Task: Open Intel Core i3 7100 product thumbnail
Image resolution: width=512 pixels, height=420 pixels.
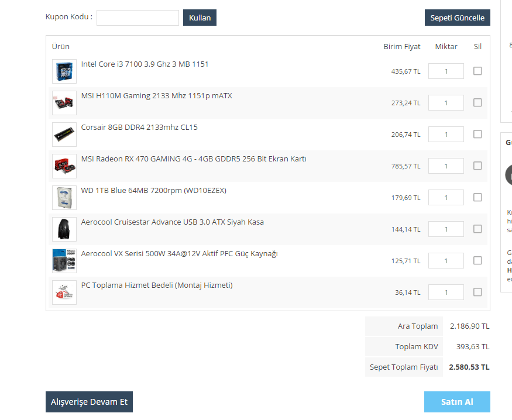Action: pyautogui.click(x=64, y=71)
